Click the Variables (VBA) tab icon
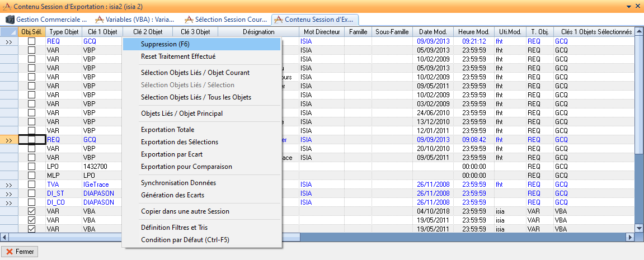The image size is (644, 260). [100, 20]
